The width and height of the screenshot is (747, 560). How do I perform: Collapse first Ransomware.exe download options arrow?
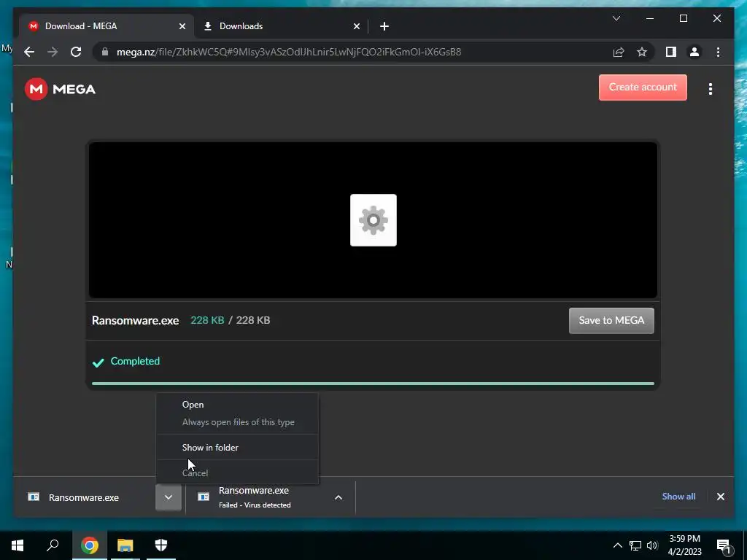(169, 497)
